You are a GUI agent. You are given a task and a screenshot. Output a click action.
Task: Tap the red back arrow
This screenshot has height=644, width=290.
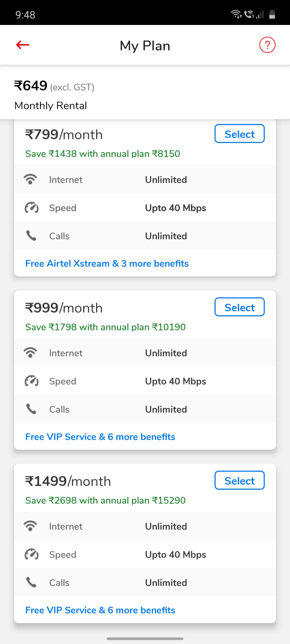pos(23,45)
